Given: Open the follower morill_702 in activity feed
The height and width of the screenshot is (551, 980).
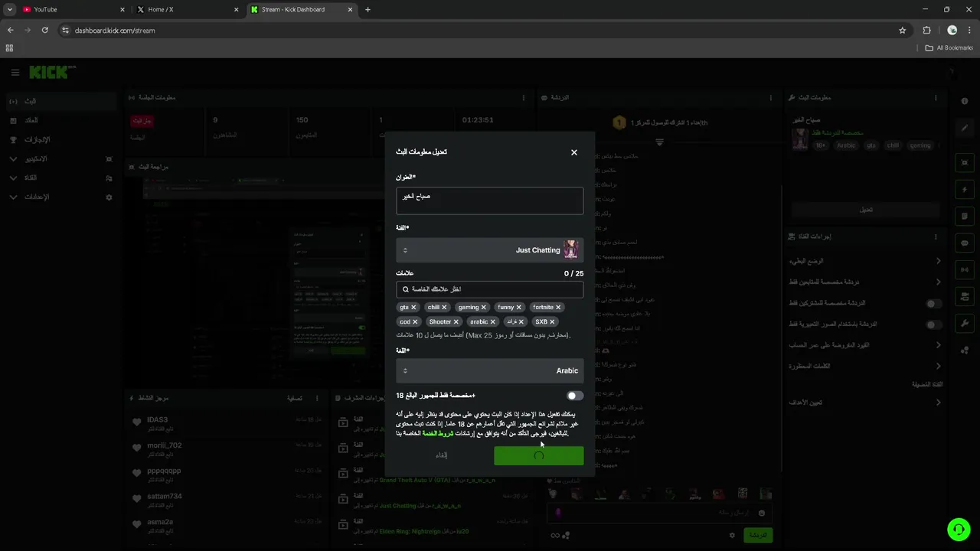Looking at the screenshot, I should [x=164, y=445].
